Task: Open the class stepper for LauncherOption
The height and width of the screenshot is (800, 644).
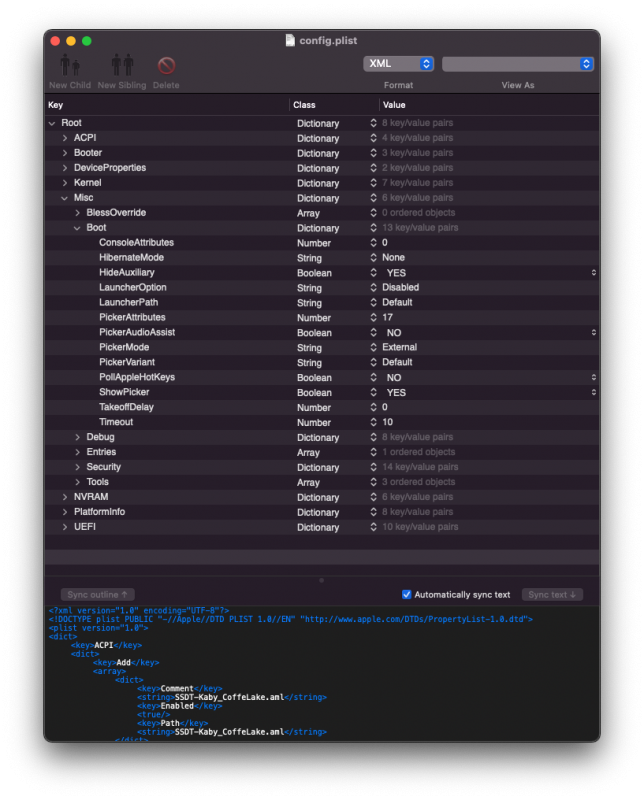Action: coord(373,288)
